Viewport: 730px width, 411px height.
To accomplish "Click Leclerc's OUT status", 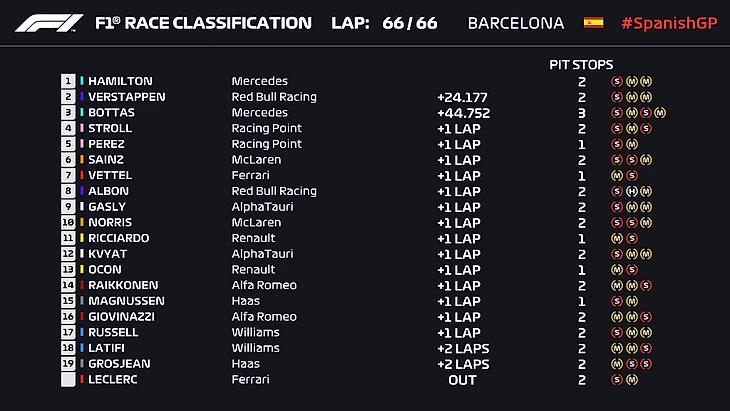I will (x=461, y=380).
